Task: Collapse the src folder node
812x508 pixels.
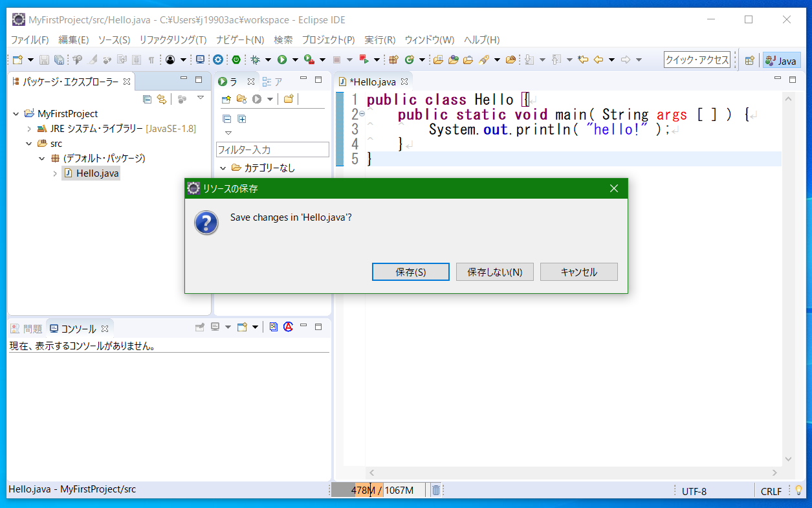Action: click(29, 144)
